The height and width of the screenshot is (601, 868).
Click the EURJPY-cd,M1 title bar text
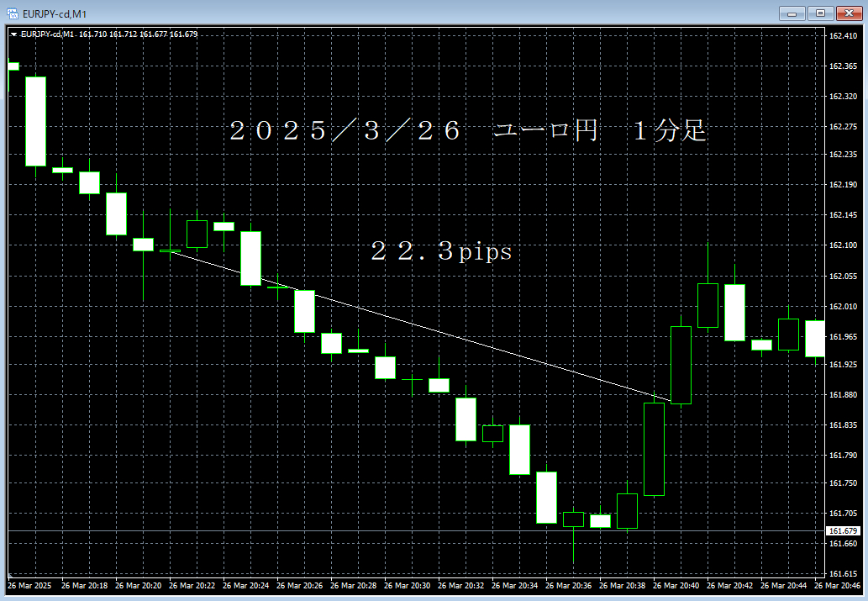(x=50, y=13)
